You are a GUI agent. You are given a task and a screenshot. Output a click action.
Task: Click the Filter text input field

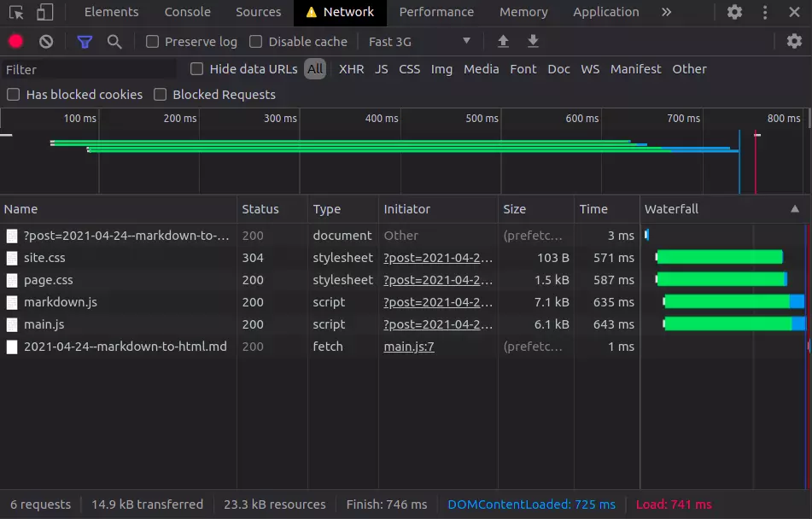click(x=85, y=69)
